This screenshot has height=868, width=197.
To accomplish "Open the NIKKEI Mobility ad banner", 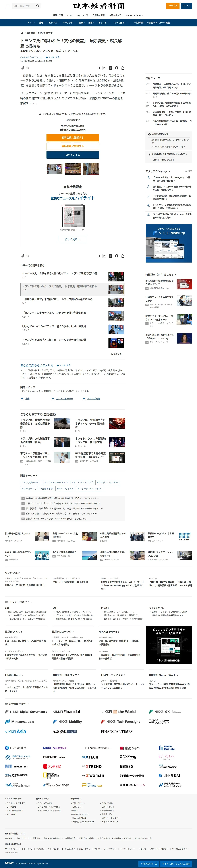I will pyautogui.click(x=169, y=243).
